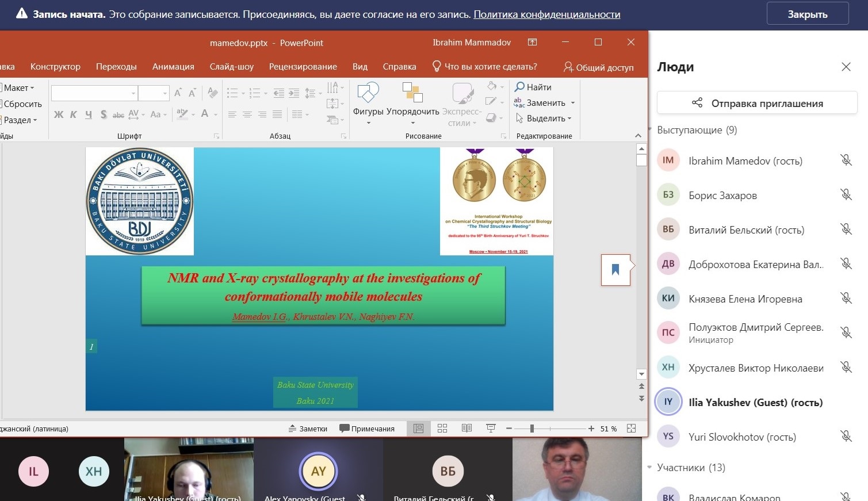Toggle microphone for Борис Захаров
This screenshot has height=501, width=868.
click(846, 195)
